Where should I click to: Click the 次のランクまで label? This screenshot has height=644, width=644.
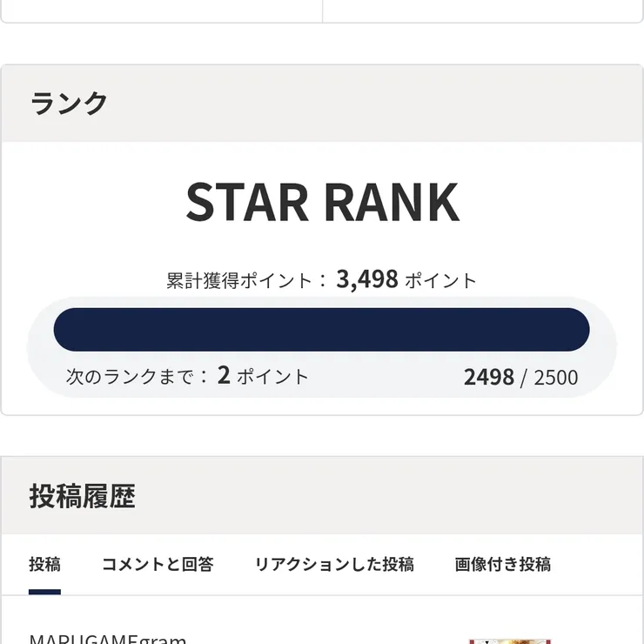pyautogui.click(x=129, y=377)
